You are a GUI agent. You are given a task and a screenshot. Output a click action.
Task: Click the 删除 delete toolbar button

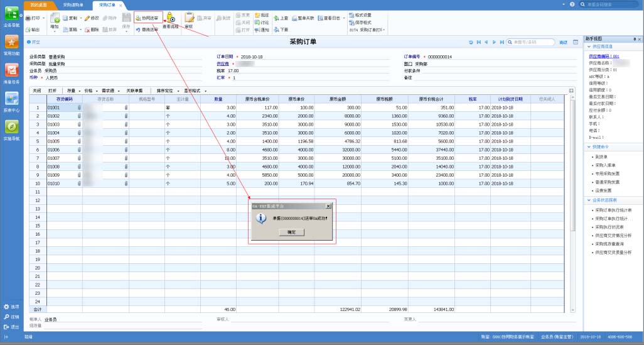(92, 30)
